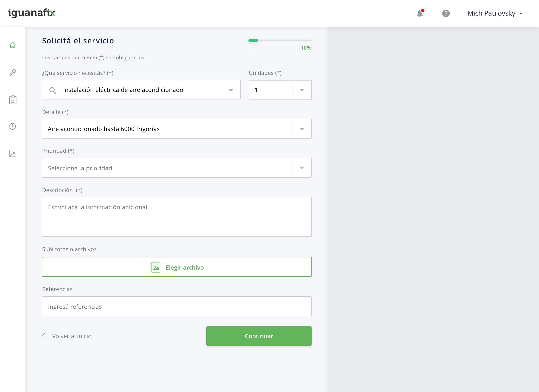Expand the Detalle dropdown
This screenshot has width=539, height=392.
point(302,129)
